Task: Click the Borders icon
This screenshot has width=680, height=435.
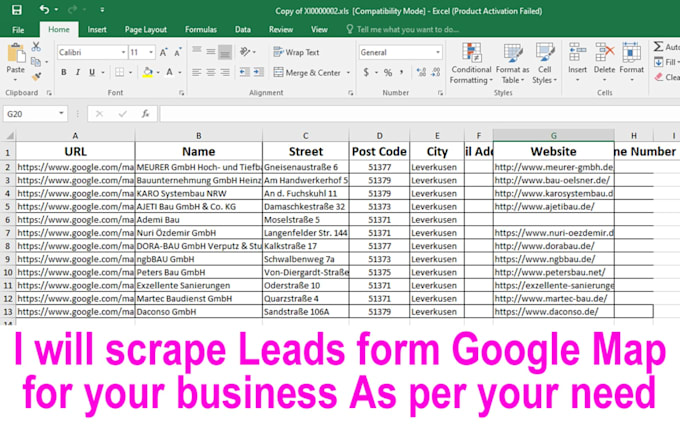Action: tap(119, 72)
